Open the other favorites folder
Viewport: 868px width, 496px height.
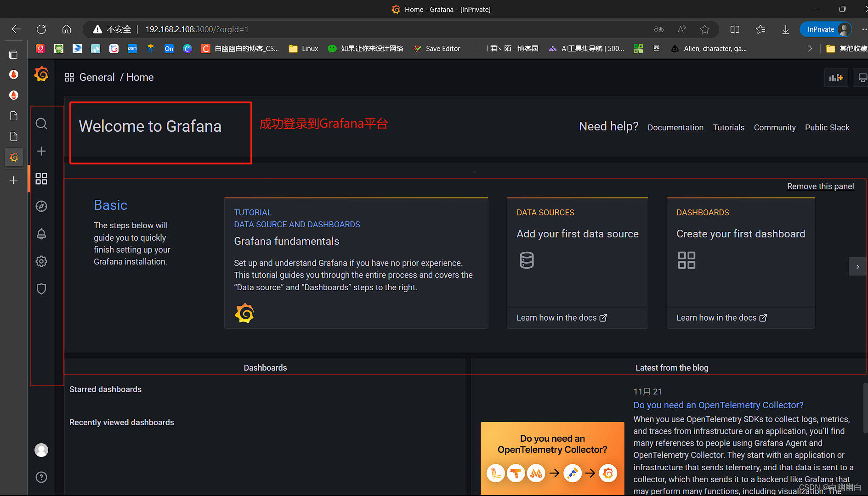pos(846,49)
